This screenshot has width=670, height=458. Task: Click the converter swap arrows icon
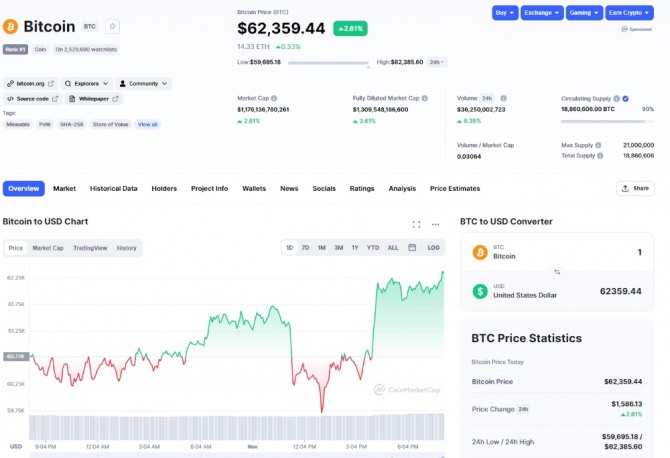pos(557,272)
